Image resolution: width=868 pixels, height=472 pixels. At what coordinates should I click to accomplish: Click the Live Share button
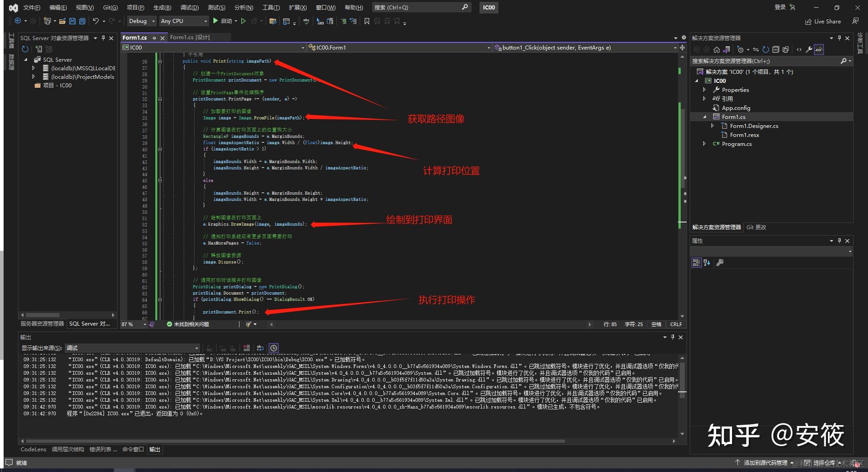[x=823, y=22]
